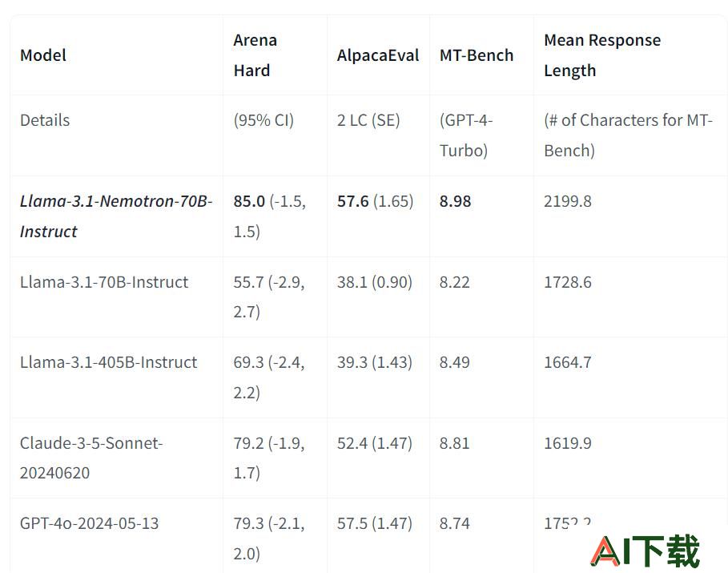Screen dimensions: 728x573
Task: Click the bold 85.0 Arena Hard score
Action: click(249, 201)
